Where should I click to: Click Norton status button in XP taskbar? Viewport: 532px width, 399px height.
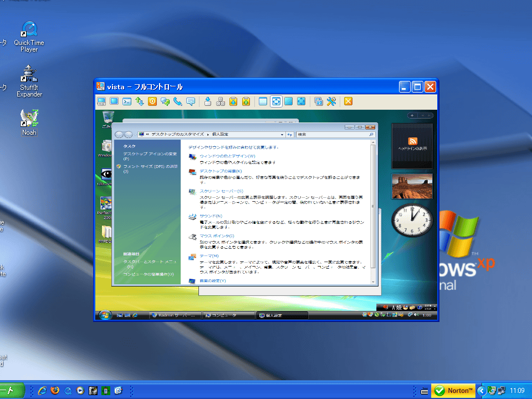[453, 391]
